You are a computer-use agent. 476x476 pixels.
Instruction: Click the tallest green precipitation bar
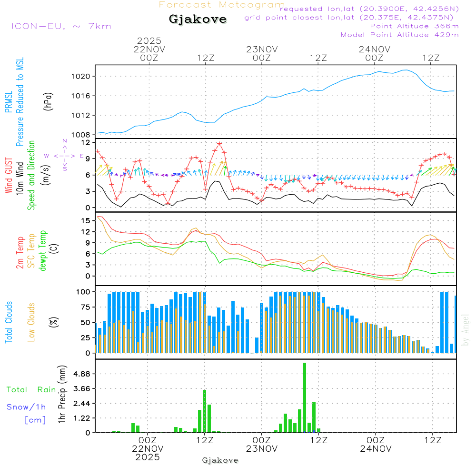(x=304, y=397)
